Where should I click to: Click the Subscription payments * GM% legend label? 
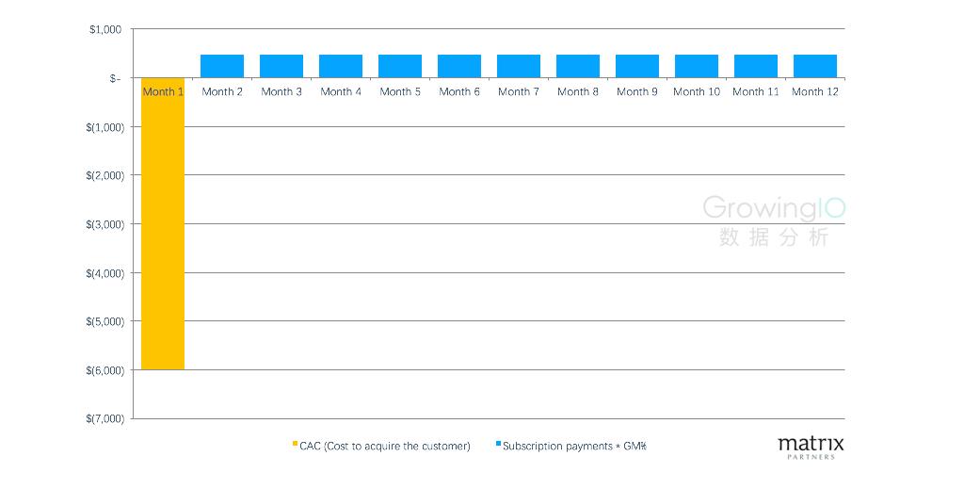click(x=574, y=447)
